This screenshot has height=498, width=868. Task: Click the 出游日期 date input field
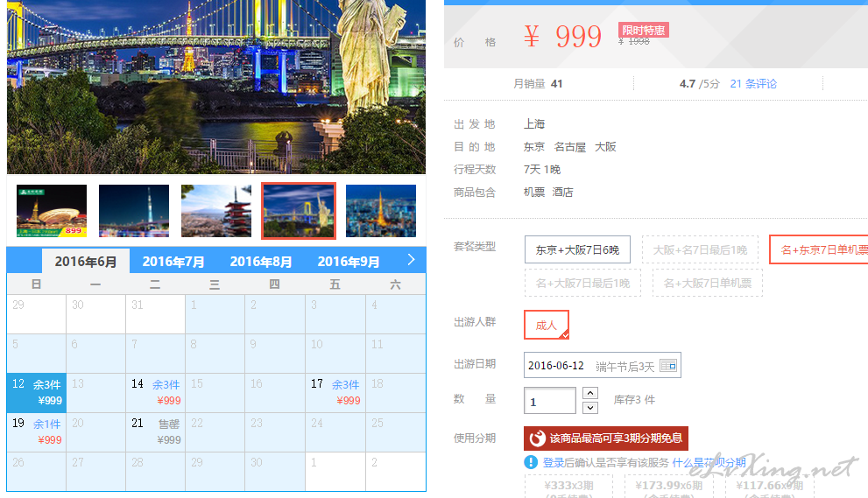click(603, 365)
